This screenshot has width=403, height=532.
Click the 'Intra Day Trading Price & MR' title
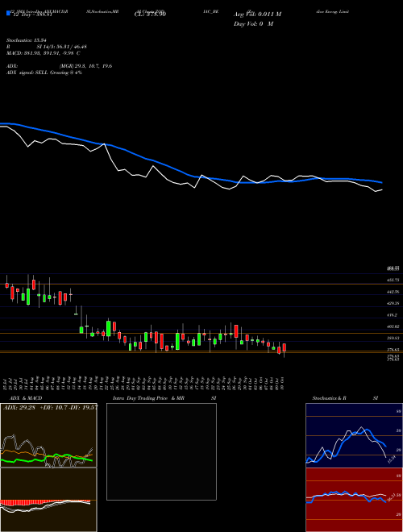pyautogui.click(x=148, y=398)
